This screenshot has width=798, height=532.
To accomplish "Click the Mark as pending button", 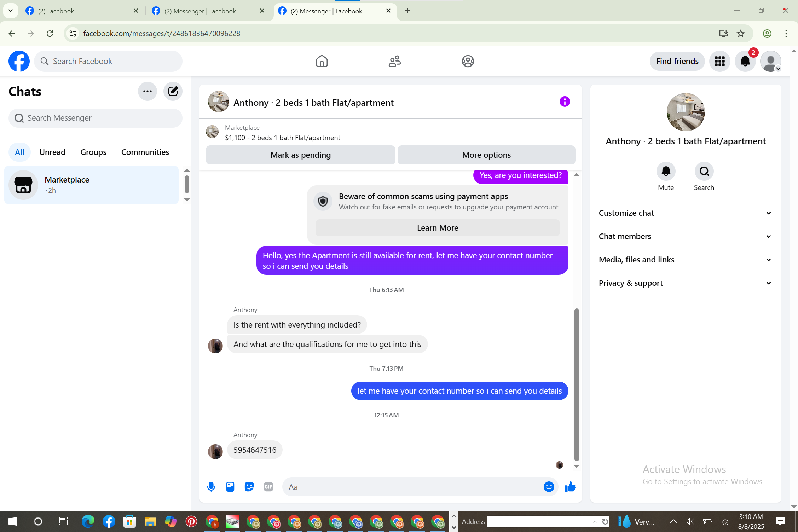I will [x=300, y=155].
